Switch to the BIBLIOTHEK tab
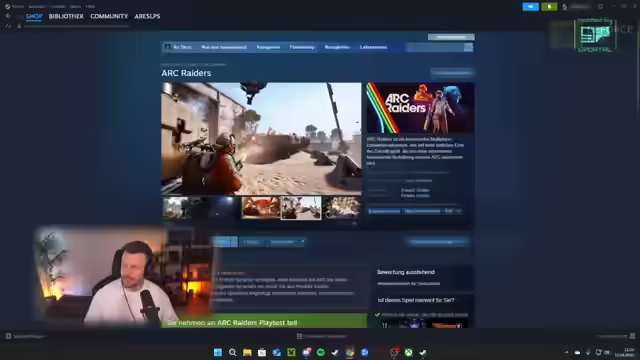 coord(66,16)
